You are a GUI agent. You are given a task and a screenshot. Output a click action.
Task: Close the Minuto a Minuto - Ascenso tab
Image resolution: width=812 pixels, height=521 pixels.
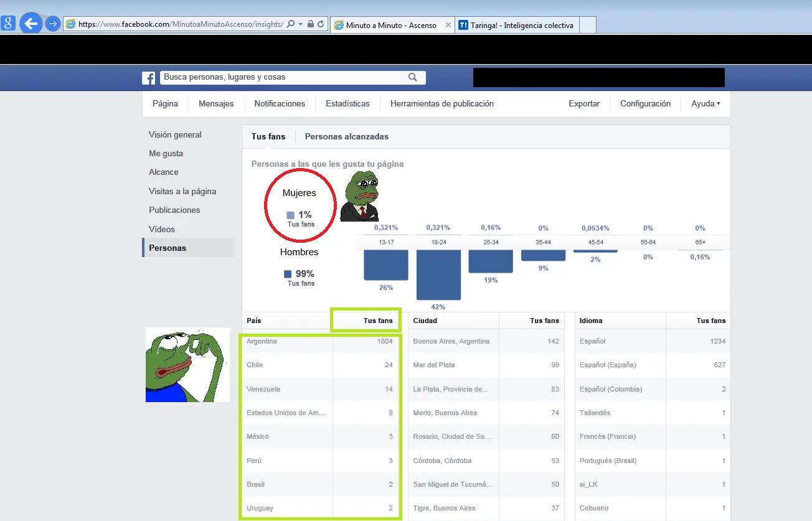tap(448, 26)
